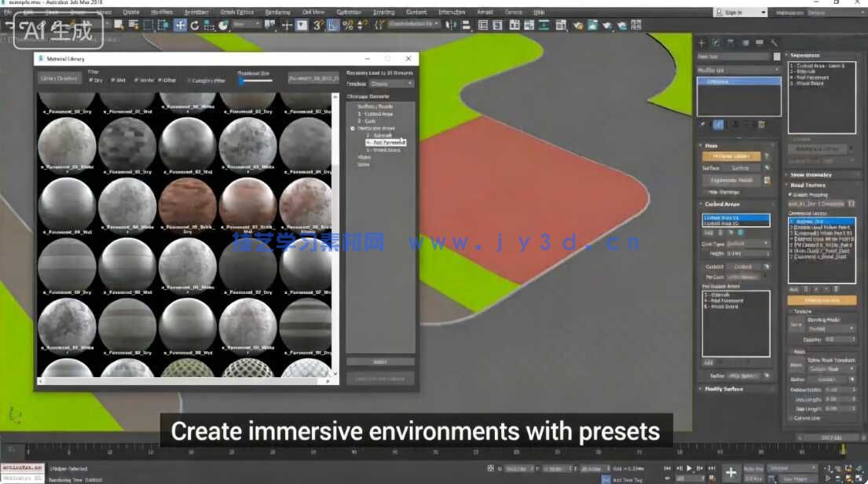Toggle the Percent Snap icon
868x484 pixels.
pos(348,25)
